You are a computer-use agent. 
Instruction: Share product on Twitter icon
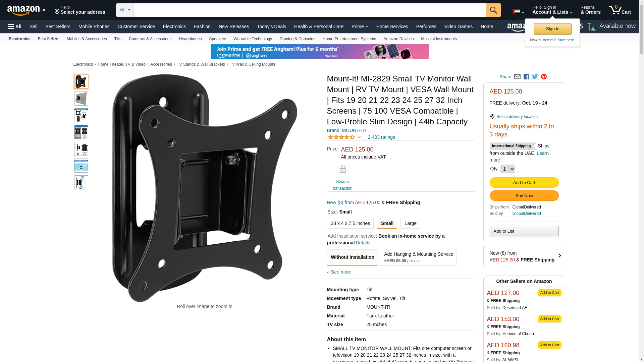[535, 77]
